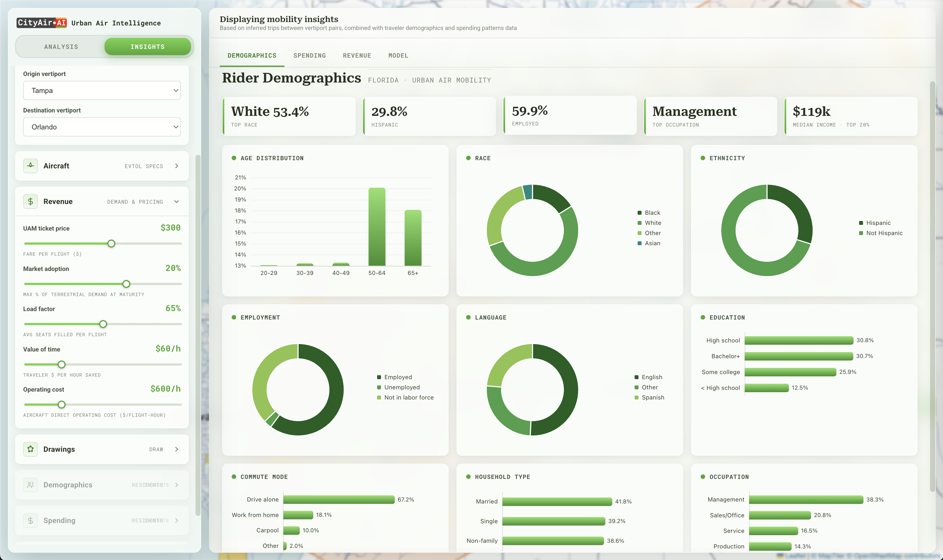This screenshot has height=560, width=943.
Task: Click the "$600/h" operating cost value
Action: [x=166, y=389]
